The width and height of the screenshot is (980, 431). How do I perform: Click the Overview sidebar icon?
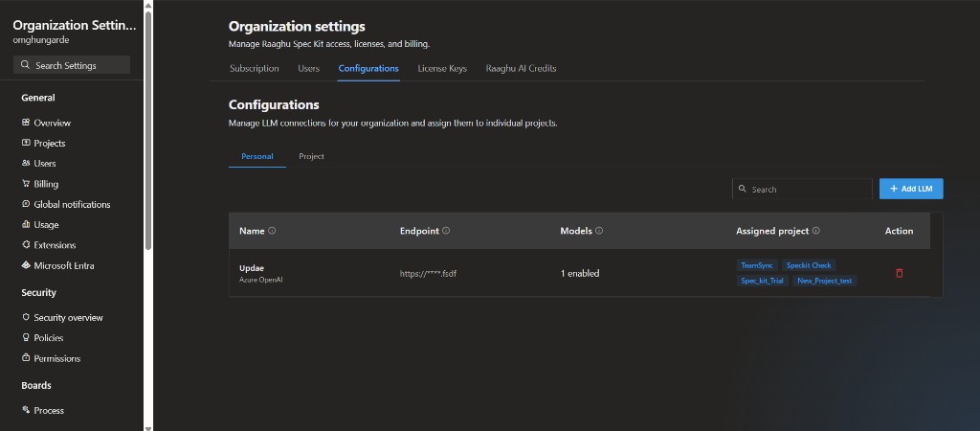tap(26, 123)
